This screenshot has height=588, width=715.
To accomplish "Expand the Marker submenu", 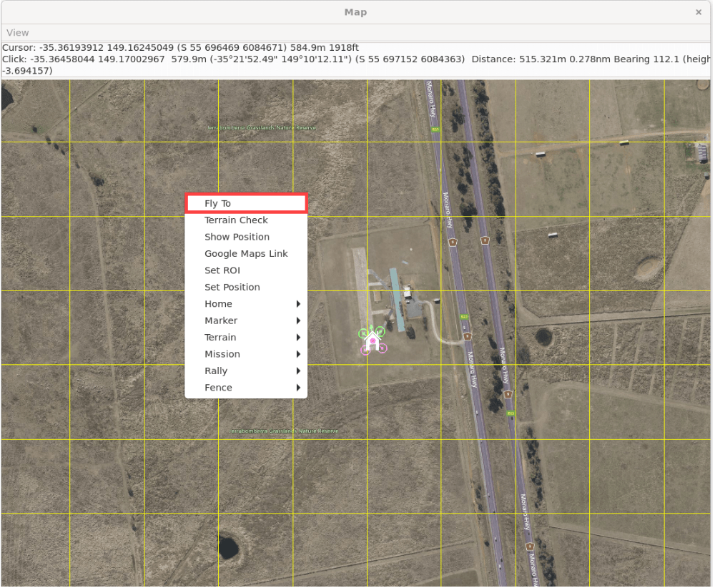I will pyautogui.click(x=246, y=320).
